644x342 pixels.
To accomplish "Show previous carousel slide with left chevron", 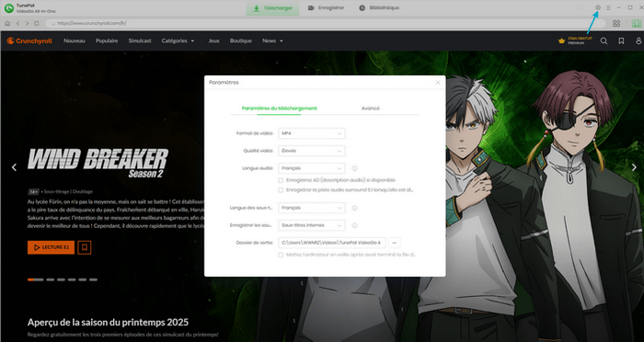I will pos(14,167).
